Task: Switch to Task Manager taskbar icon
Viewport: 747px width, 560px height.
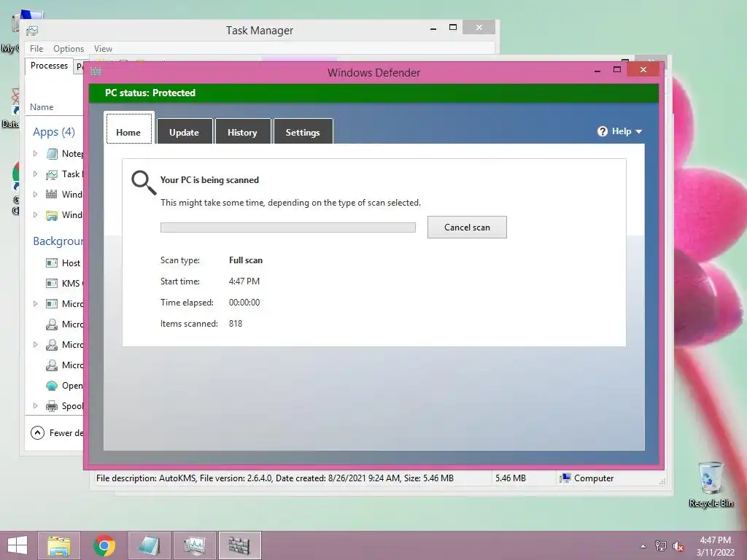Action: coord(195,545)
